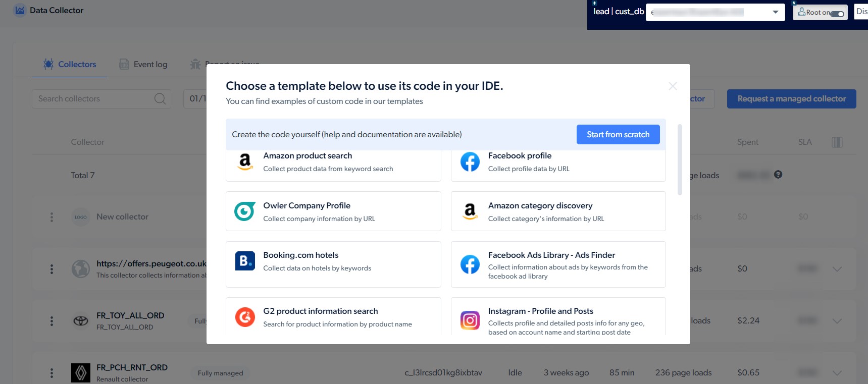Screen dimensions: 868x384
Task: Click the Facebook profile logo icon
Action: [470, 161]
